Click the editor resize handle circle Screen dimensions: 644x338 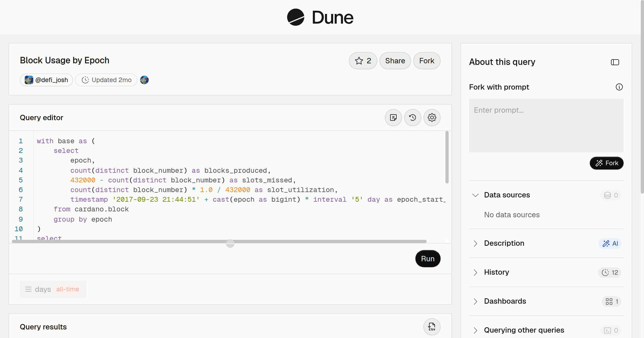pos(230,244)
